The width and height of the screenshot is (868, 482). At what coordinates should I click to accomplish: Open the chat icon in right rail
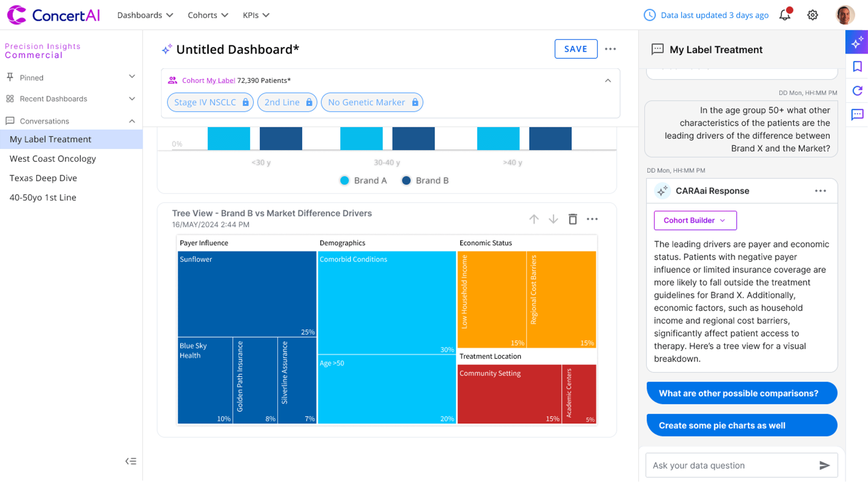pyautogui.click(x=857, y=115)
